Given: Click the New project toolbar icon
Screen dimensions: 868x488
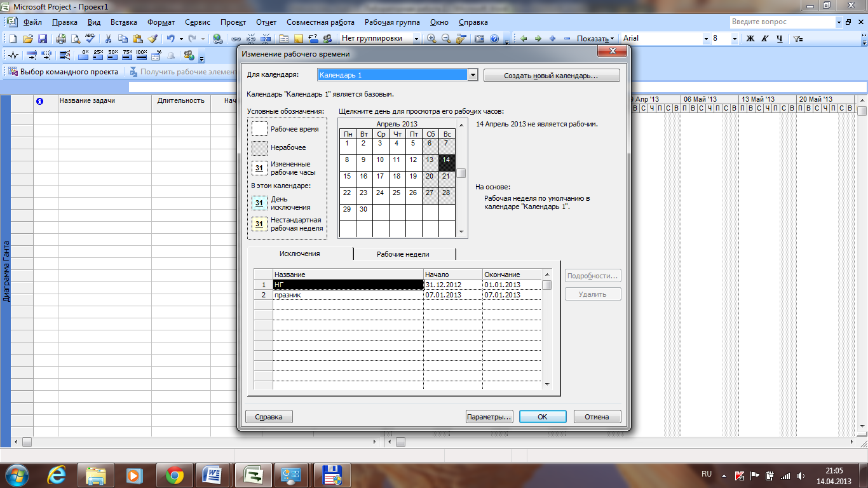Looking at the screenshot, I should click(x=13, y=39).
